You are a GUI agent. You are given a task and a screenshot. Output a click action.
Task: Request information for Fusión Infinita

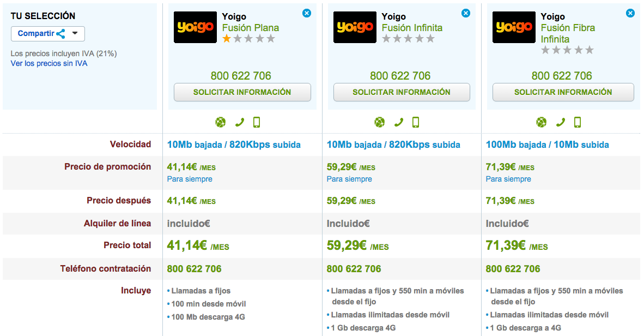402,92
